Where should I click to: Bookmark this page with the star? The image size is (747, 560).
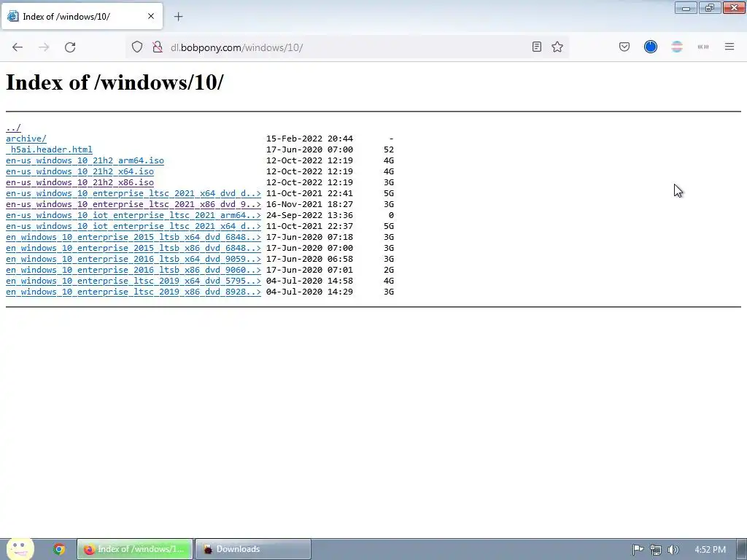pyautogui.click(x=557, y=47)
